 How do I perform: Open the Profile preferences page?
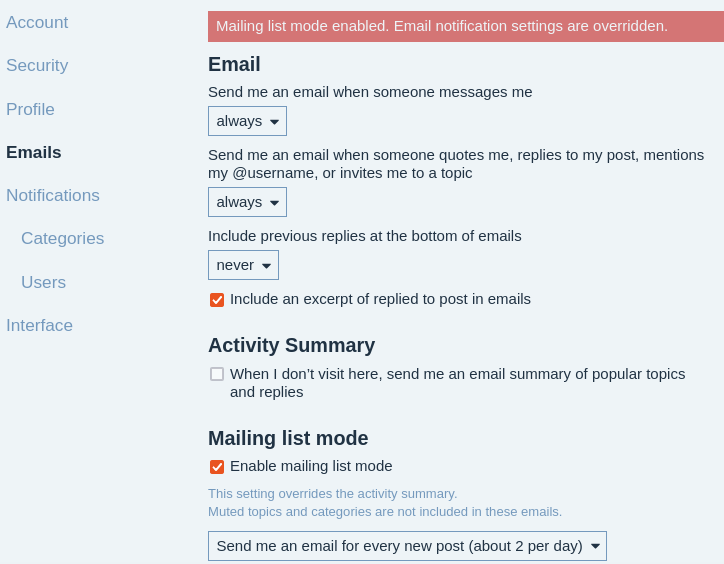pyautogui.click(x=30, y=109)
